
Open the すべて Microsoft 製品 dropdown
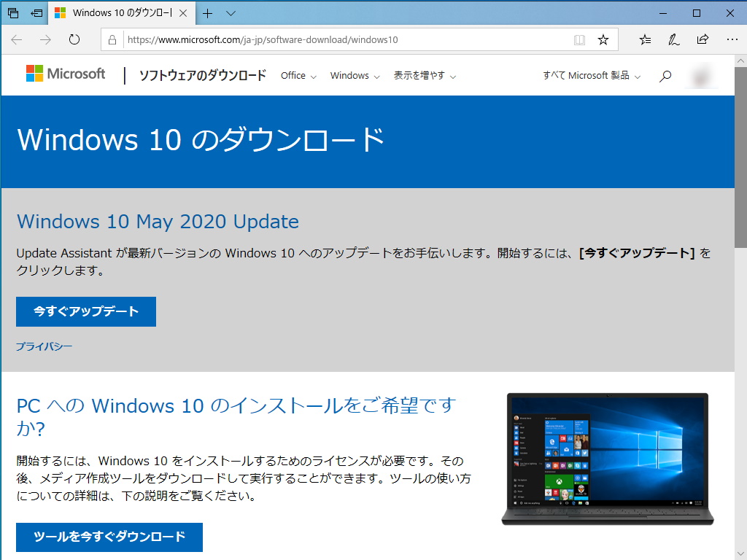591,75
